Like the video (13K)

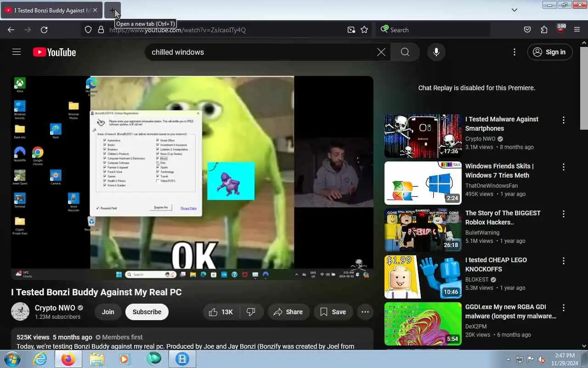pos(221,312)
